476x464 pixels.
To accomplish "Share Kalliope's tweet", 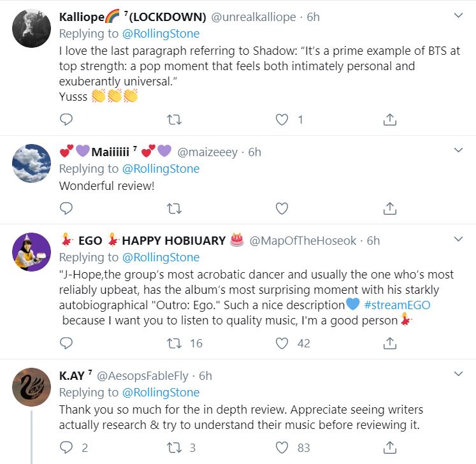I will coord(390,119).
